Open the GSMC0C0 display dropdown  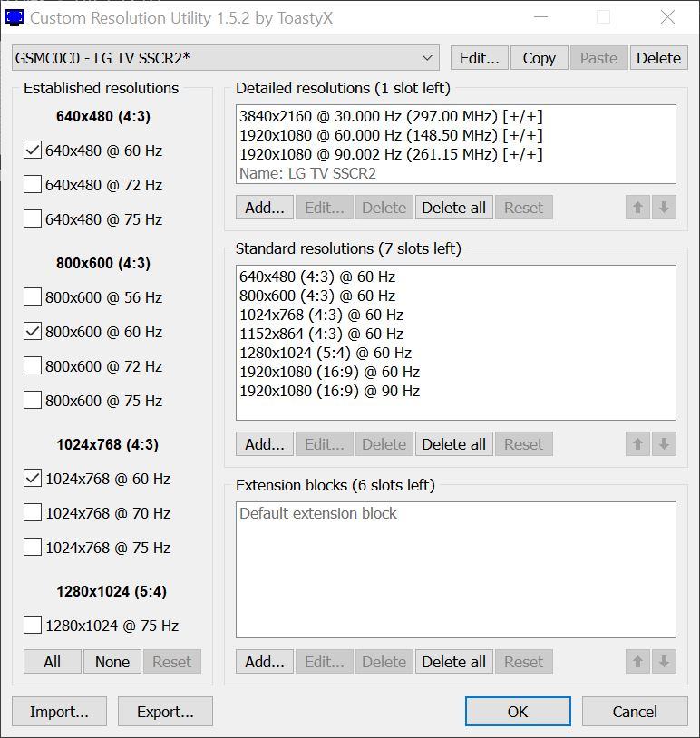(226, 58)
